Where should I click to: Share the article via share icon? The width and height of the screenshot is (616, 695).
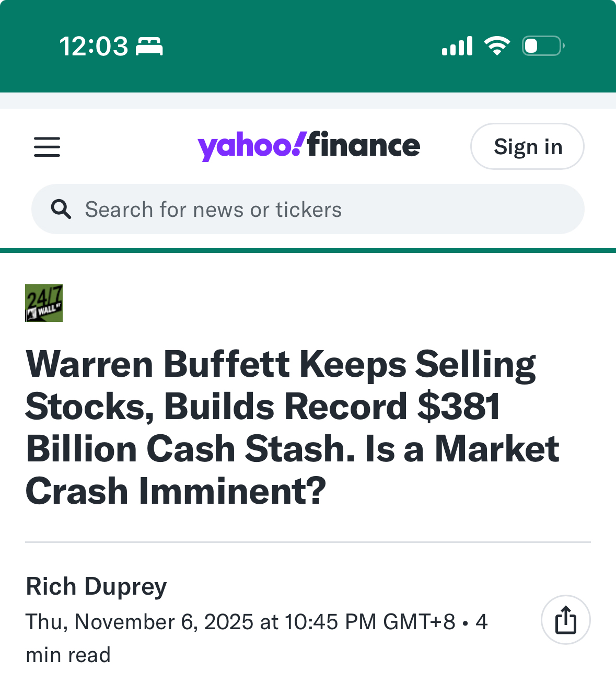click(x=565, y=620)
